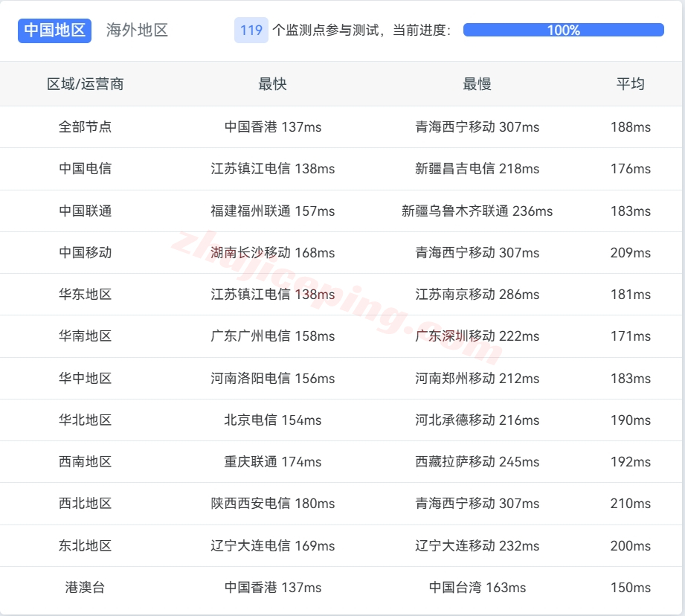Viewport: 685px width, 616px height.
Task: Click 新疆昌吉电信 218ms cell
Action: coord(477,169)
